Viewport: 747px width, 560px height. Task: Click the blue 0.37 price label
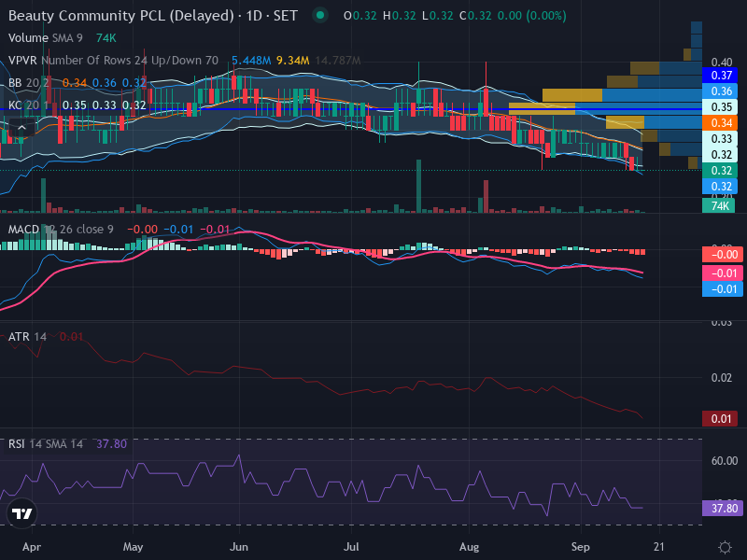[x=720, y=76]
